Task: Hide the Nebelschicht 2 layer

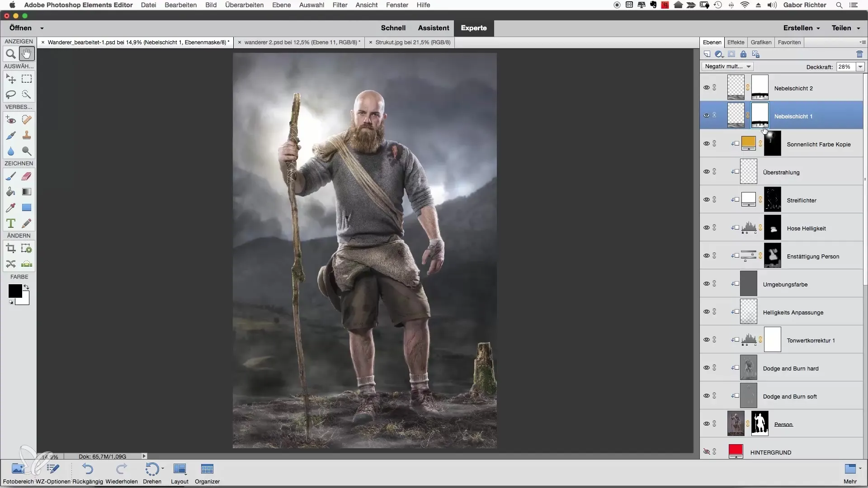Action: tap(706, 88)
